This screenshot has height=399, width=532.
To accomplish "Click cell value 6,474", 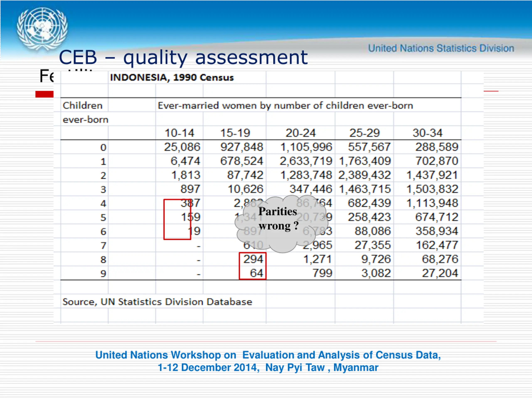I will (185, 161).
